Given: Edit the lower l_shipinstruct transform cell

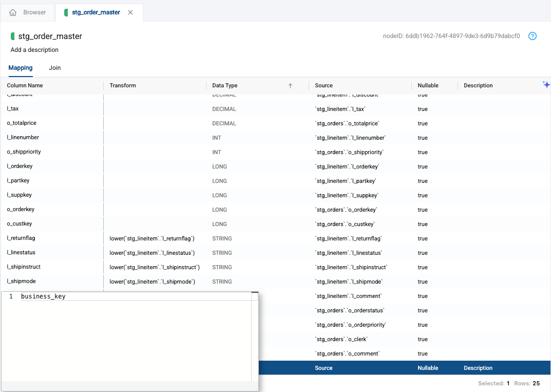Looking at the screenshot, I should [155, 268].
